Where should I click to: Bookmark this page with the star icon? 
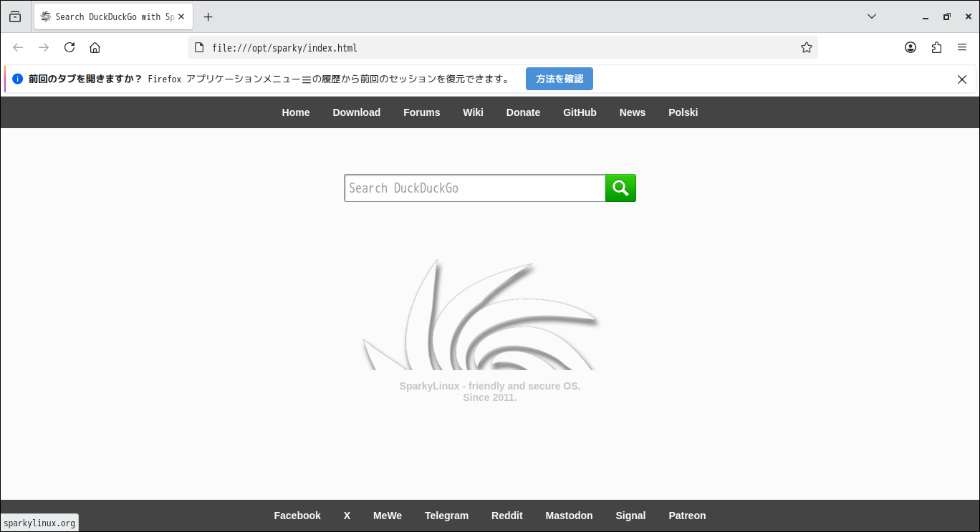(x=807, y=47)
